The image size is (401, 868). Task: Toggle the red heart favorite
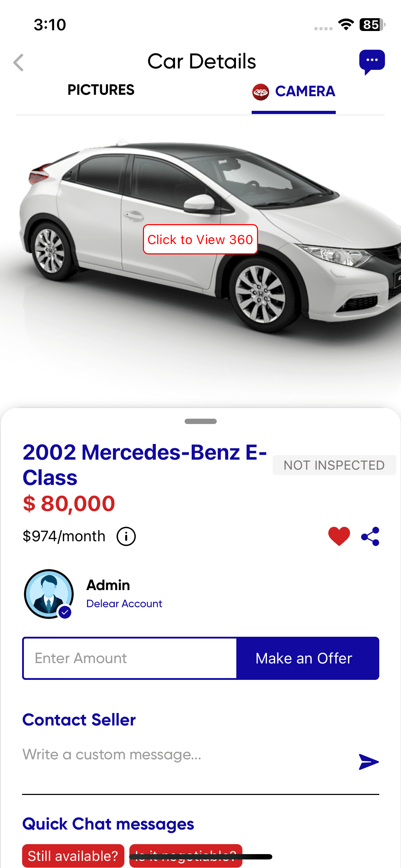[x=339, y=536]
